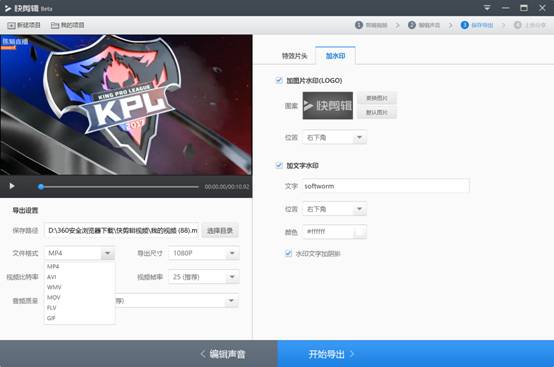
Task: Select MOV from the file format list
Action: coord(54,297)
